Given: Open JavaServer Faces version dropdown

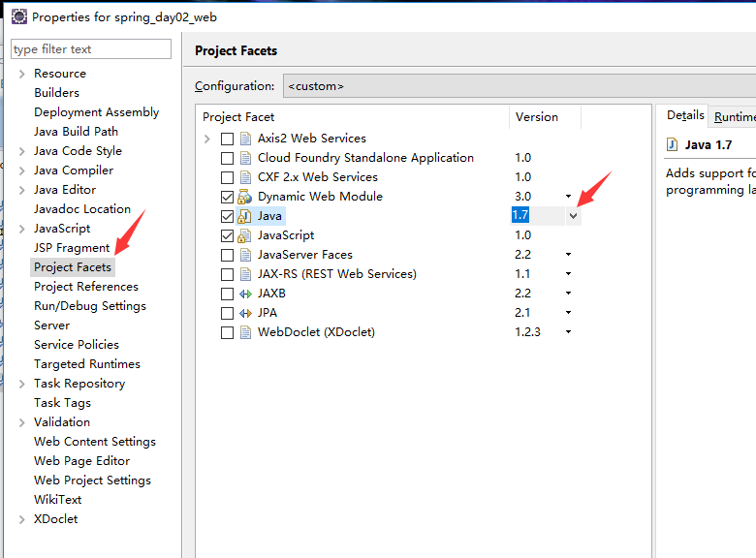Looking at the screenshot, I should [568, 255].
